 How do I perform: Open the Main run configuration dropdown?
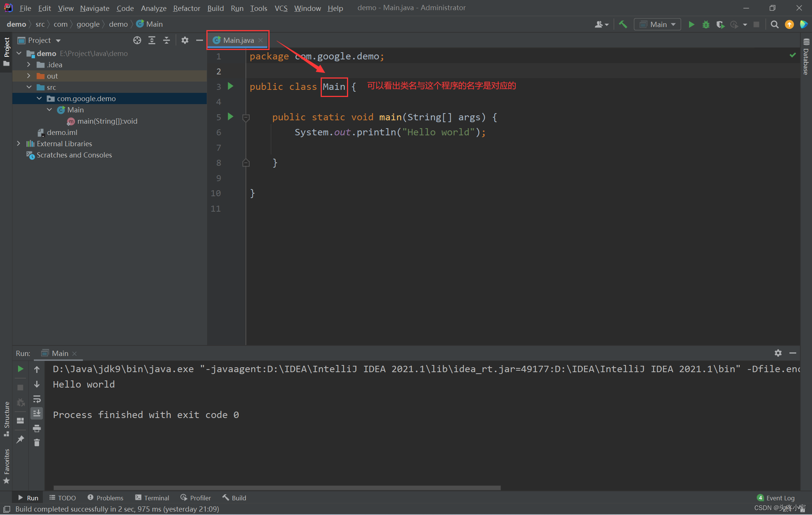tap(657, 24)
